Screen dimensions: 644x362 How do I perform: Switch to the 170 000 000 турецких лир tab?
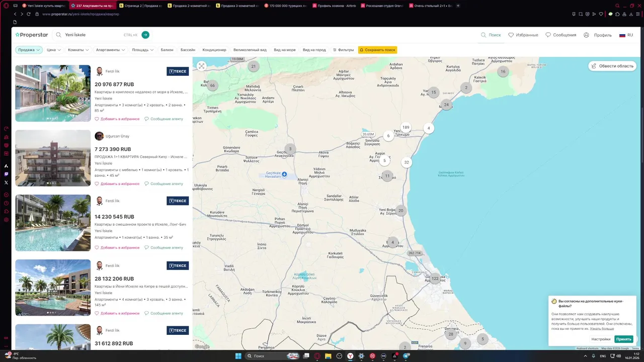pyautogui.click(x=285, y=6)
